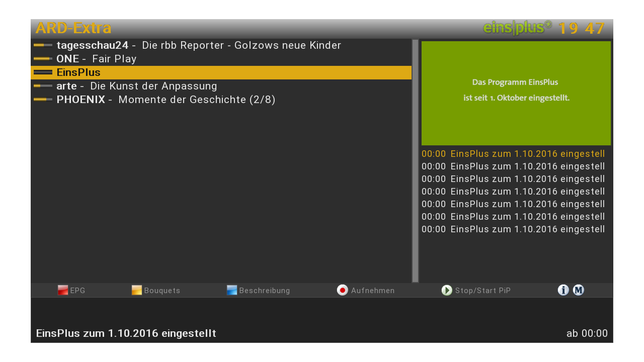Click the channel list vertical scrollbar
Image resolution: width=644 pixels, height=362 pixels.
click(416, 161)
